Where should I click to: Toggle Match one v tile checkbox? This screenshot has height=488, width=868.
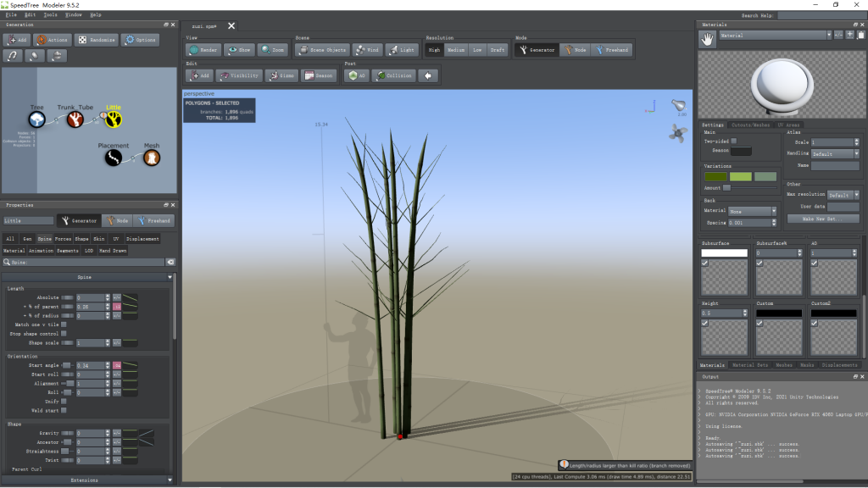[64, 324]
